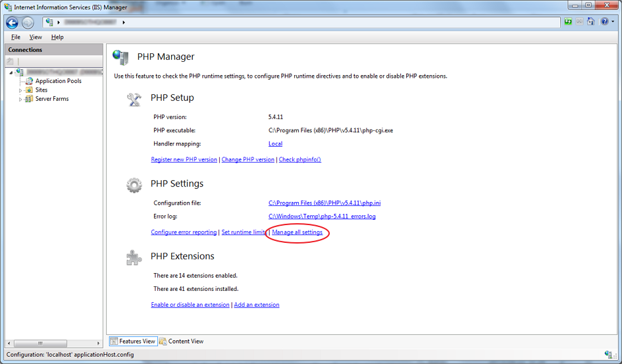The image size is (622, 364).
Task: Click the Stop icon in toolbar
Action: [x=580, y=22]
